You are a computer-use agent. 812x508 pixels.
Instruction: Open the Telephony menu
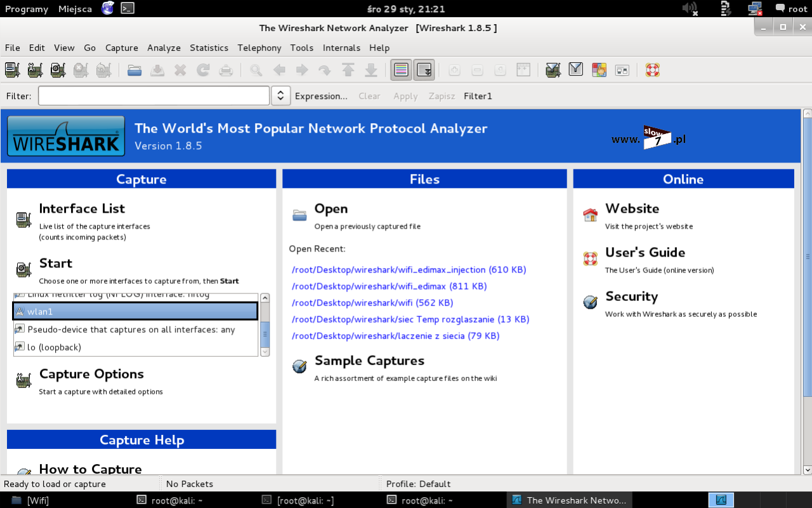point(259,48)
